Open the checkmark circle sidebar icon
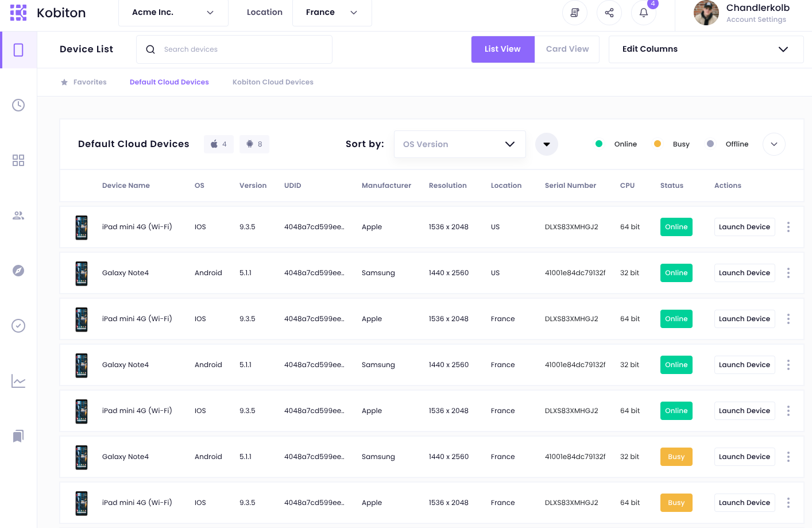Screen dimensions: 812x528 coord(18,326)
